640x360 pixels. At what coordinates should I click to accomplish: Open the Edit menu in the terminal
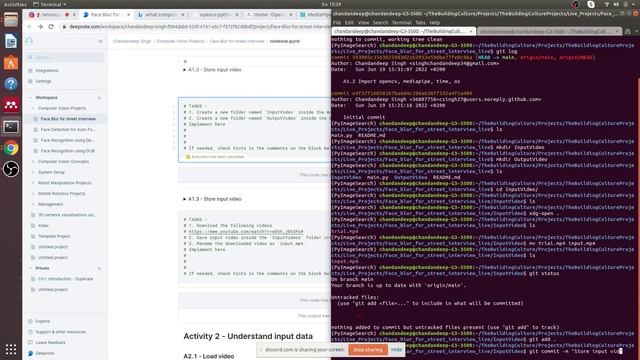coord(349,23)
